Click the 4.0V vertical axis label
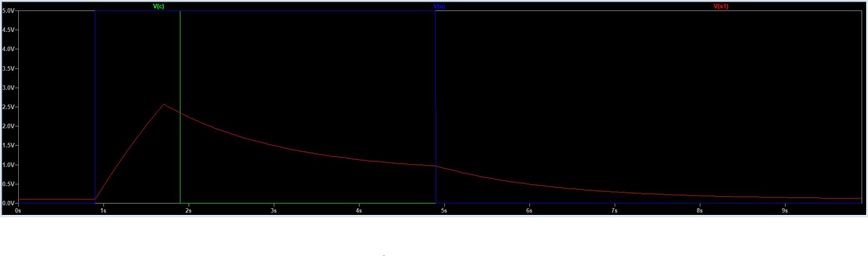This screenshot has width=868, height=256. click(x=8, y=49)
